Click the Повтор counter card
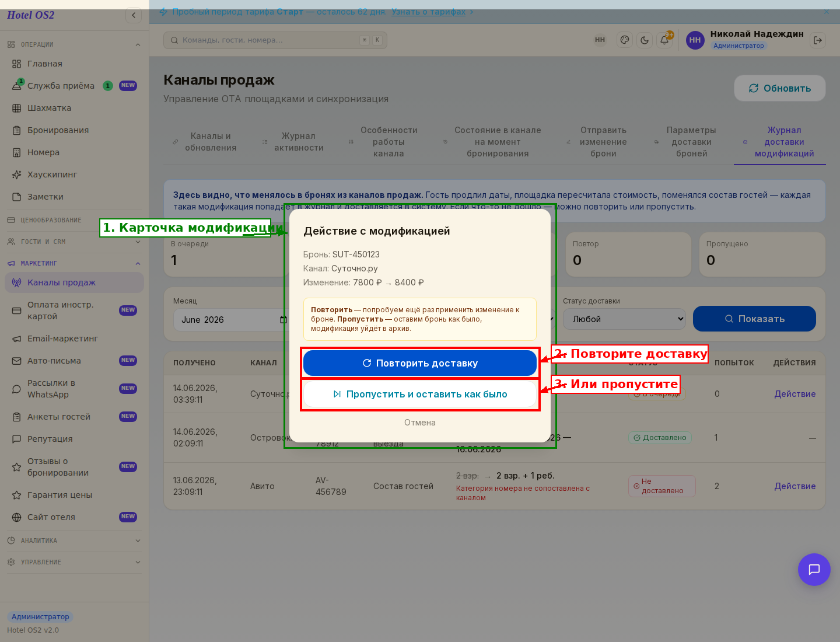Image resolution: width=840 pixels, height=642 pixels. (628, 254)
